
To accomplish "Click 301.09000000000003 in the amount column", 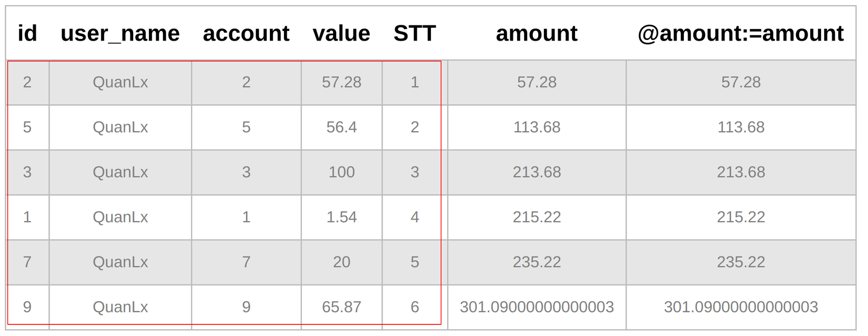I will pyautogui.click(x=537, y=307).
